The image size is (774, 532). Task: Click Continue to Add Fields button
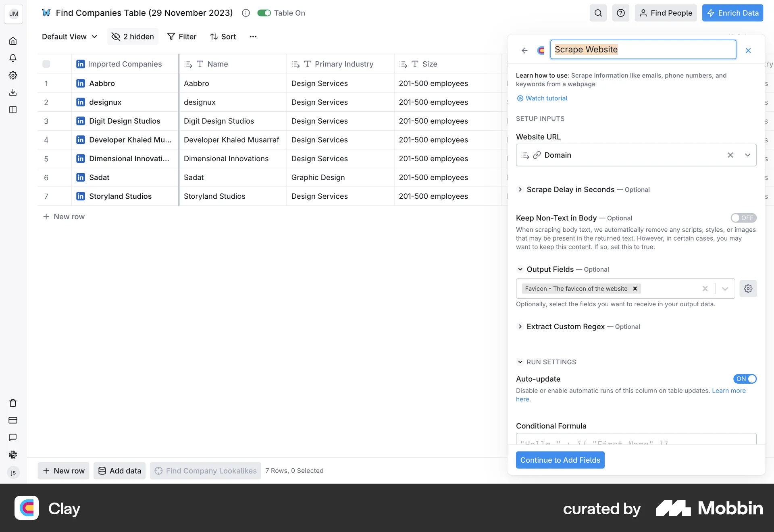[x=560, y=460]
